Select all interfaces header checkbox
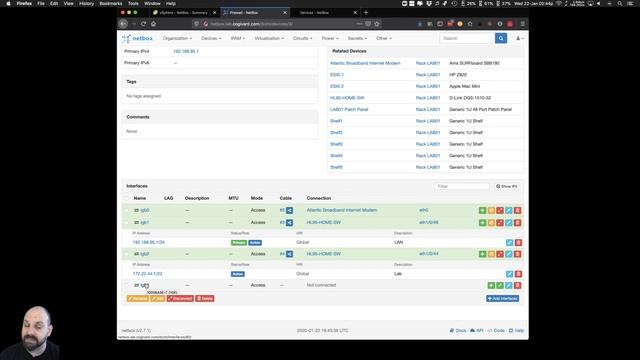The width and height of the screenshot is (640, 360). click(127, 198)
